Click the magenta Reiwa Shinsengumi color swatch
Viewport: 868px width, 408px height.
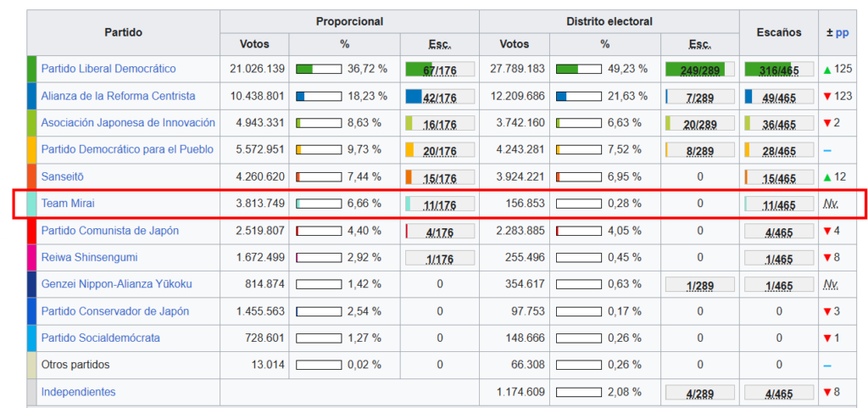pos(31,257)
